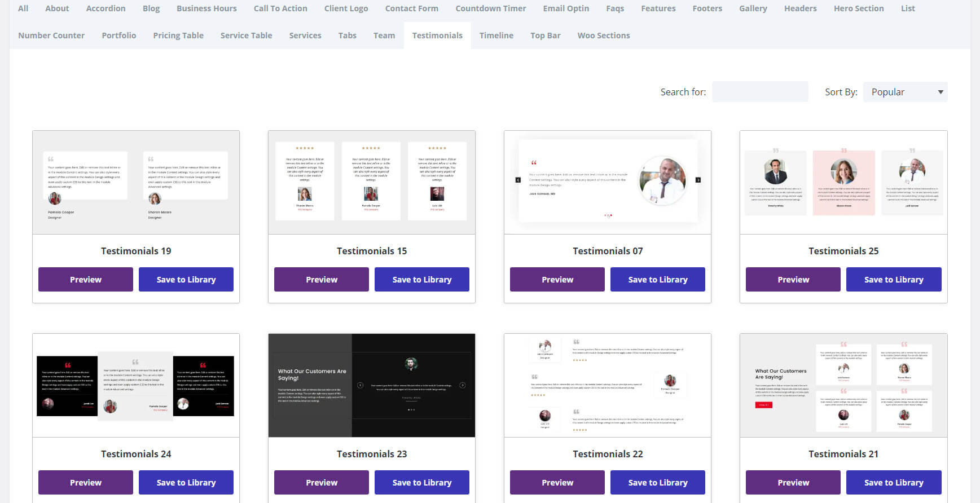The width and height of the screenshot is (980, 503).
Task: Open the Call To Action tab
Action: 280,8
